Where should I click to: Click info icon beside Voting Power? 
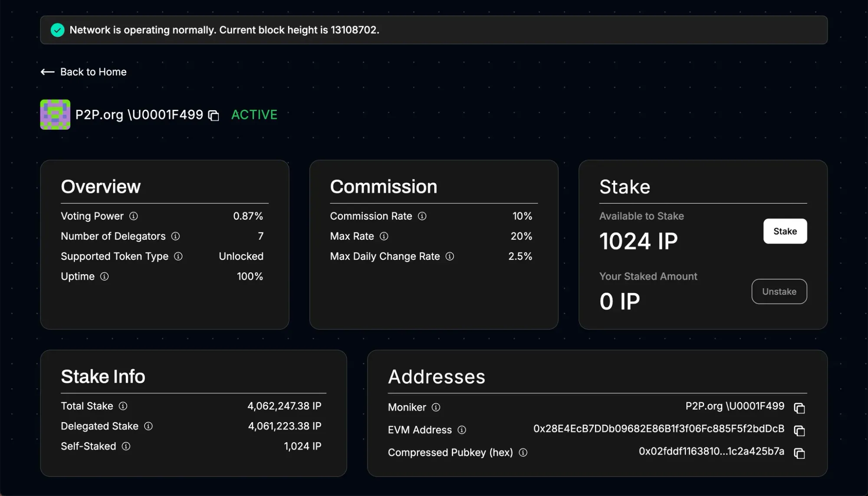pos(134,216)
